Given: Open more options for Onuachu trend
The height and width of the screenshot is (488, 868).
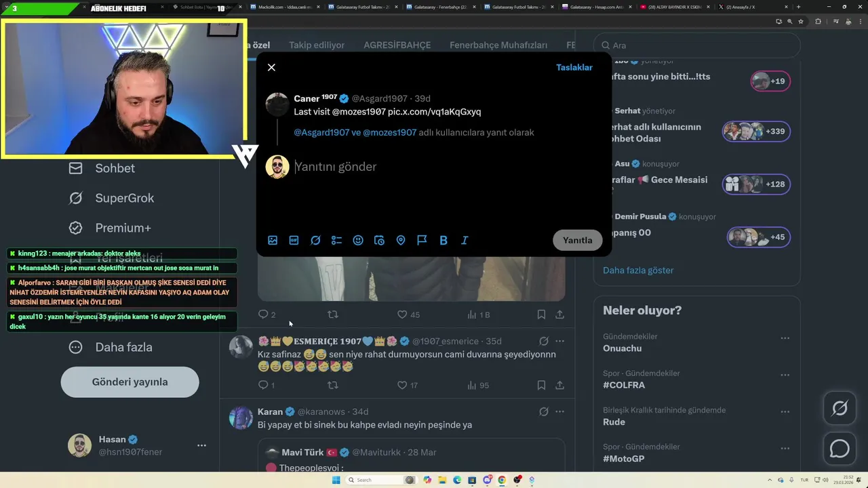Looking at the screenshot, I should point(785,338).
